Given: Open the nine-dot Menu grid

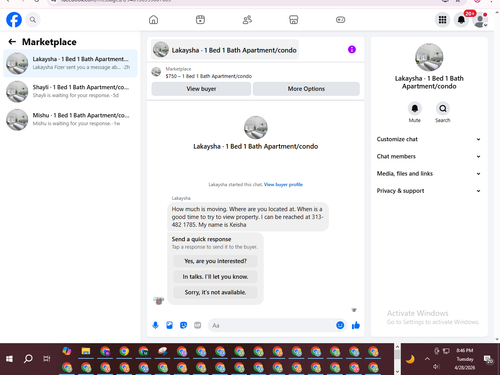Looking at the screenshot, I should coord(442,20).
